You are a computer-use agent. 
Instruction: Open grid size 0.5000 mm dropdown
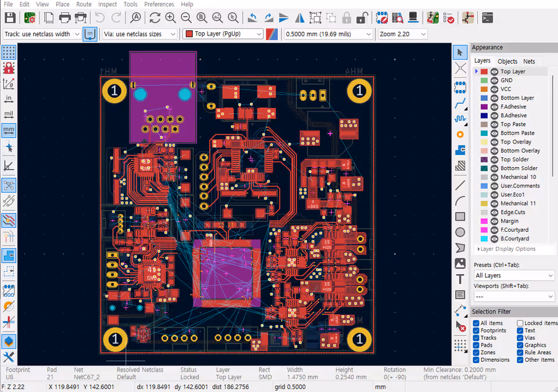click(x=328, y=34)
